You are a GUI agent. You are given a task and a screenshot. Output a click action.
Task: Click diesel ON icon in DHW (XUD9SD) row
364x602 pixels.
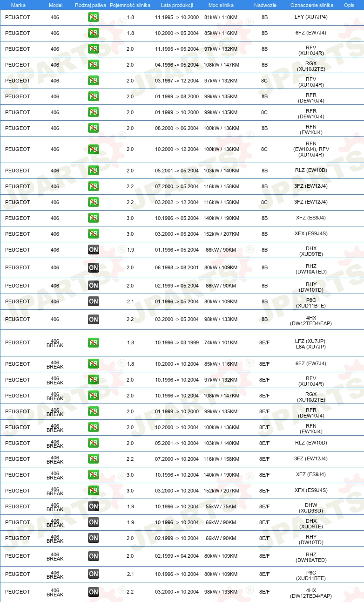[x=93, y=506]
